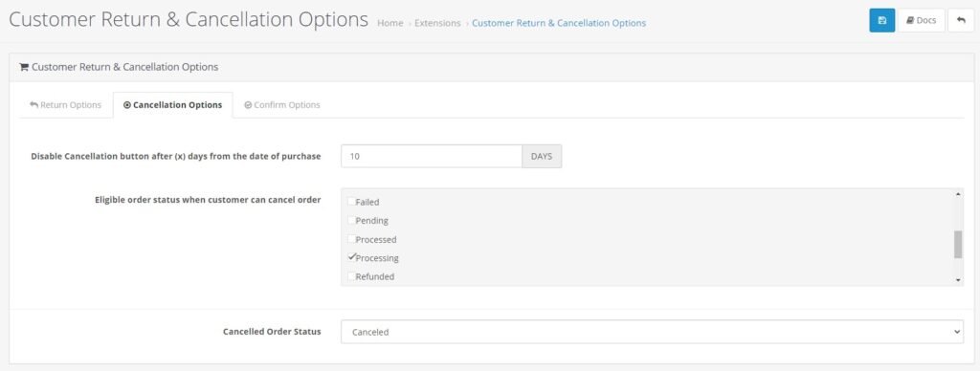Click the status list scrollbar thumb

959,244
